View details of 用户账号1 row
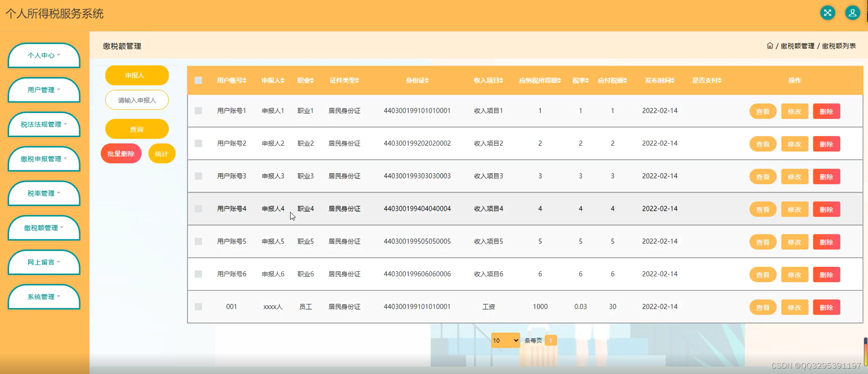This screenshot has width=868, height=374. pos(763,111)
